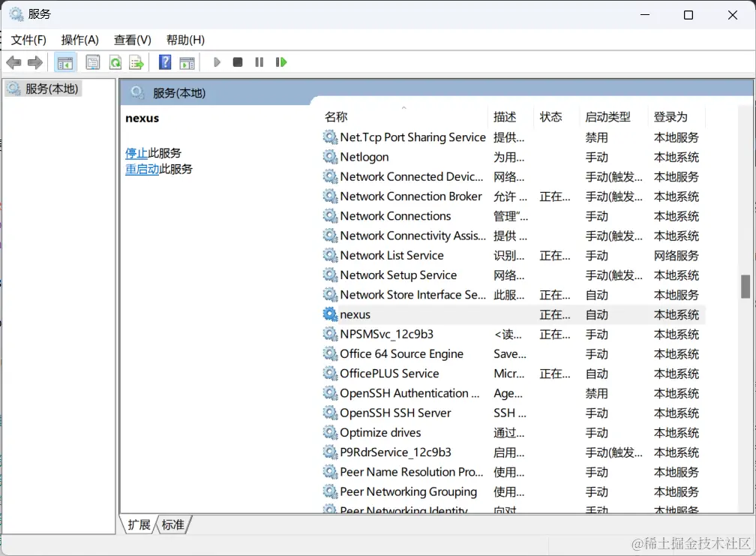Click services icon in title bar

[16, 14]
